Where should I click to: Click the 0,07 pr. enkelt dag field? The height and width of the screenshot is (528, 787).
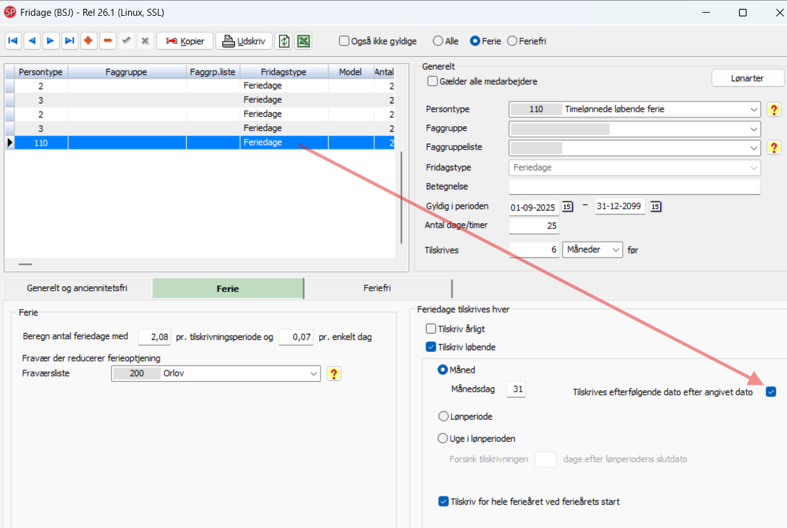tap(296, 337)
